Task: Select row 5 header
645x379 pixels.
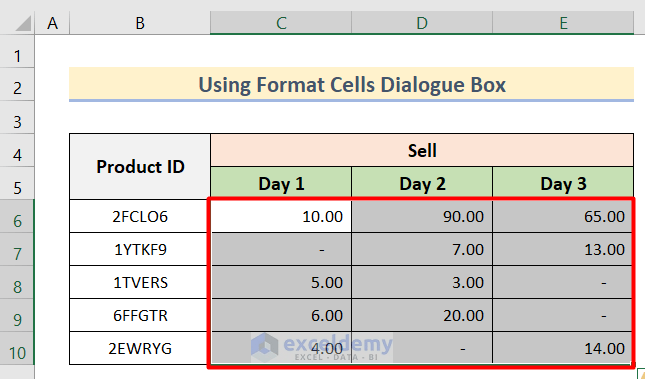Action: [x=17, y=183]
